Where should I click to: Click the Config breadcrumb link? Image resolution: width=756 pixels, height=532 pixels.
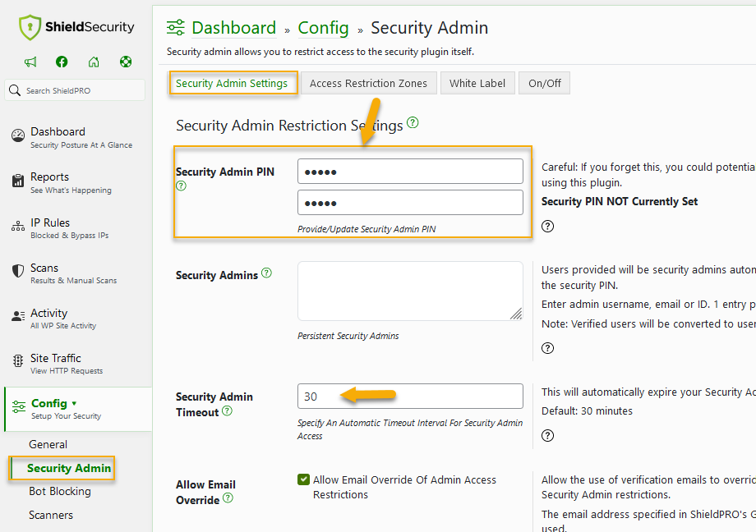(x=323, y=27)
